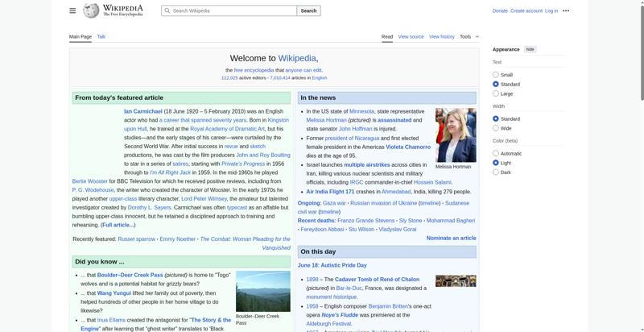Click the magnifier icon in search box
This screenshot has width=644, height=332.
click(167, 10)
